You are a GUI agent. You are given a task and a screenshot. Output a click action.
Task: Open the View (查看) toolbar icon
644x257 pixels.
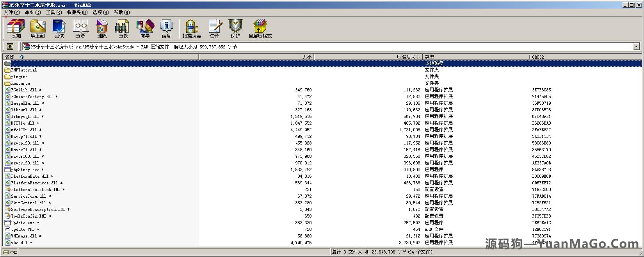[80, 29]
